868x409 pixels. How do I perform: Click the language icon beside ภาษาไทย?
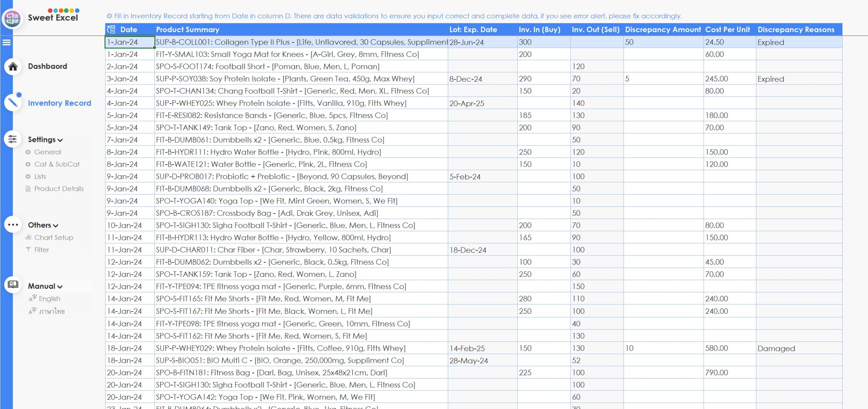[33, 311]
